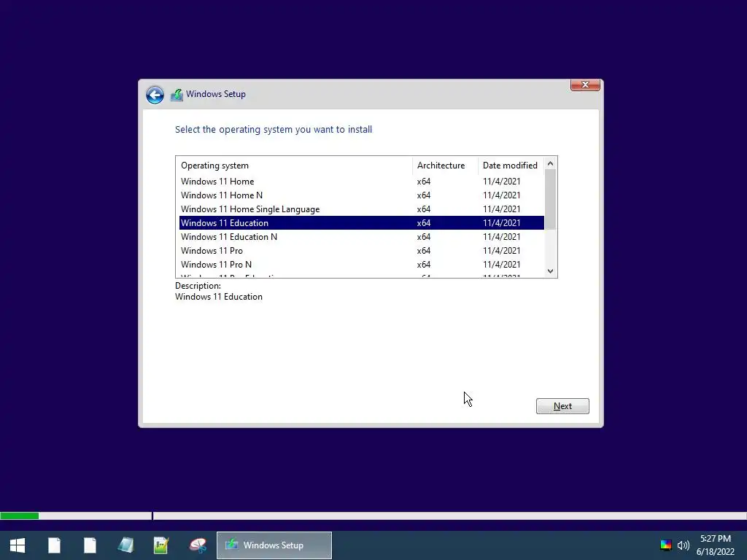
Task: Select Windows 11 Home N
Action: pyautogui.click(x=362, y=195)
